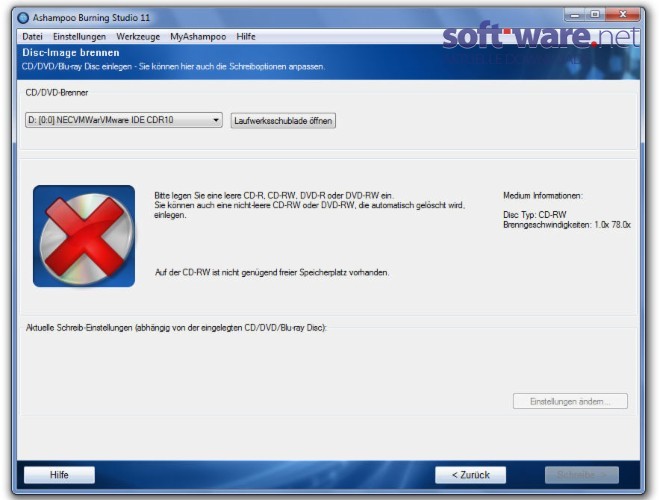Open the Werkzeuge menu
The height and width of the screenshot is (500, 660).
(138, 37)
